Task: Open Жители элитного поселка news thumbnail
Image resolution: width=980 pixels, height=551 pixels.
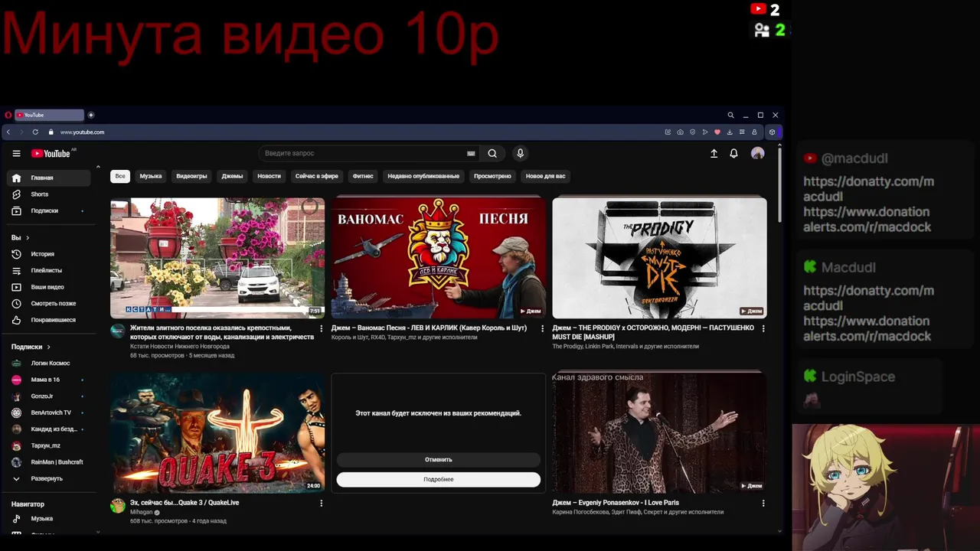Action: coord(217,258)
